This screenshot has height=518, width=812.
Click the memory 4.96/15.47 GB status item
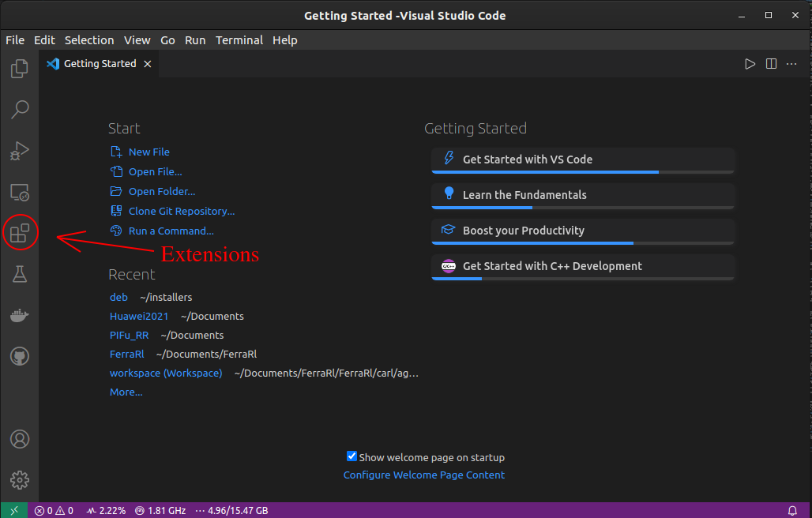(x=231, y=510)
